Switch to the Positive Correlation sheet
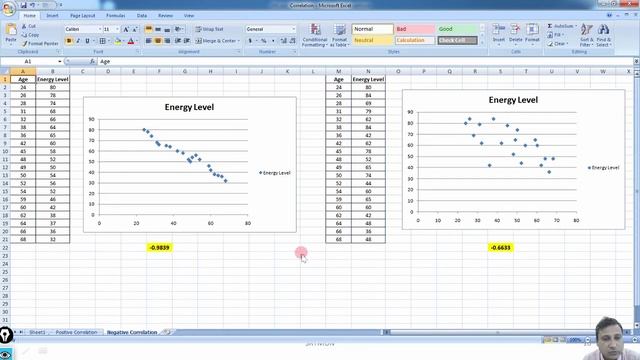The image size is (640, 360). click(x=76, y=332)
